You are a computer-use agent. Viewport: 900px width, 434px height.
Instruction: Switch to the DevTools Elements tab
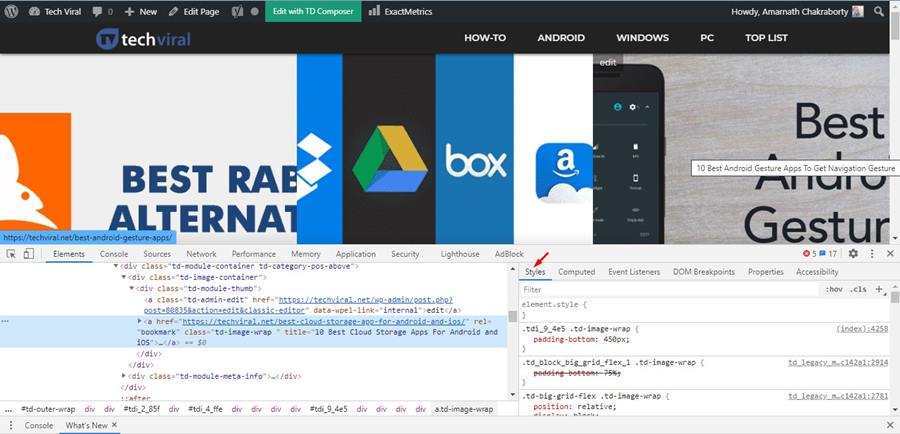coord(69,254)
